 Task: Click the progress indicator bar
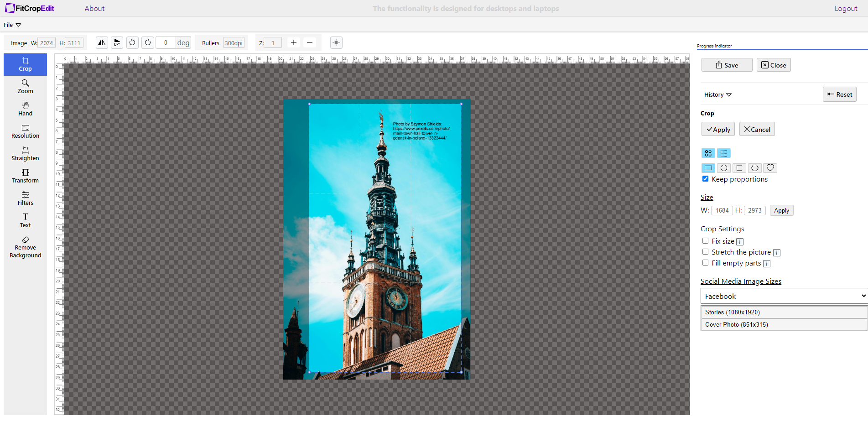782,49
